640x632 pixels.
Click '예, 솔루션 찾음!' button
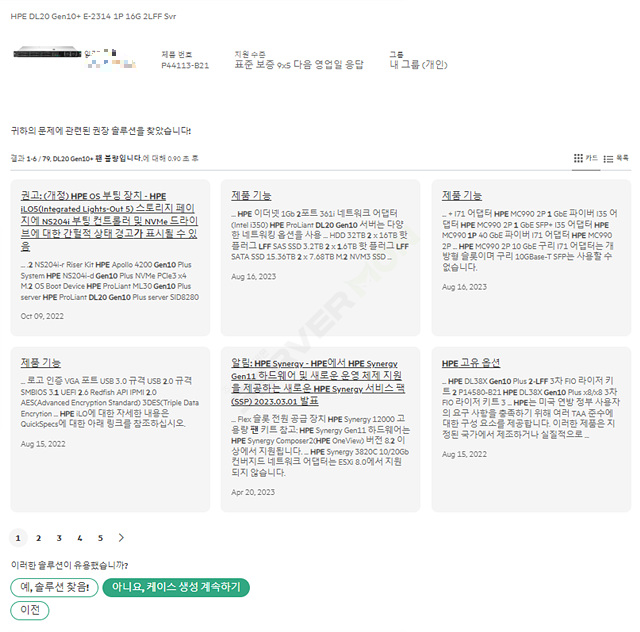54,587
